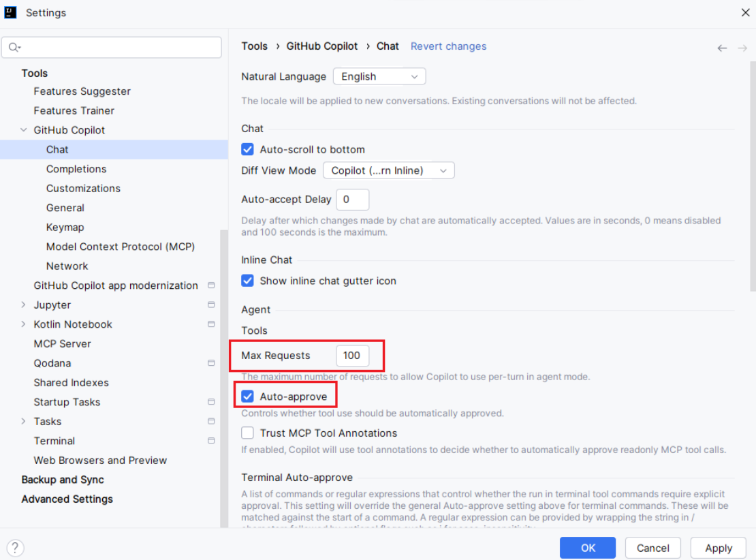Click the Auto-accept Delay input field
The height and width of the screenshot is (560, 756).
click(352, 200)
